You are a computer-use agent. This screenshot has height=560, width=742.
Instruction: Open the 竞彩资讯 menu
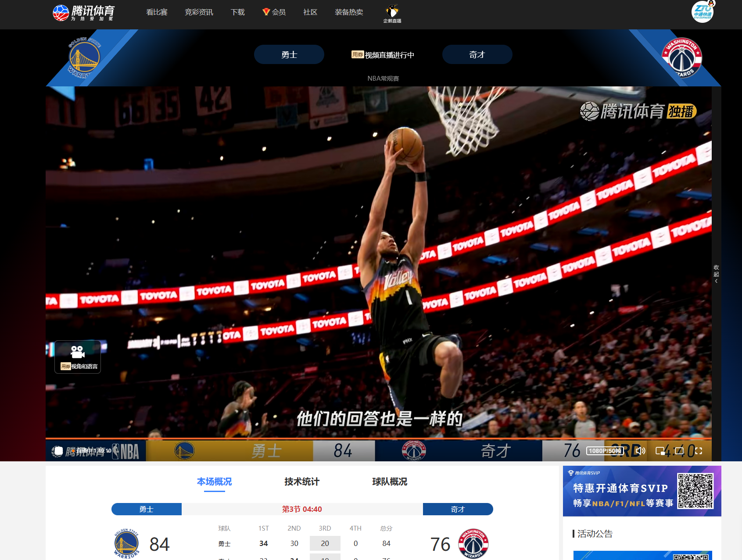(x=199, y=12)
